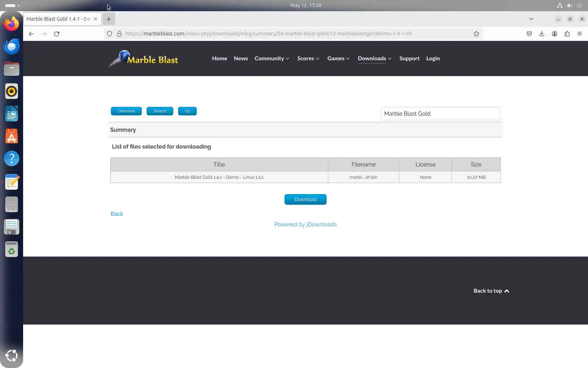
Task: Open the extensions puzzle icon
Action: (x=567, y=34)
